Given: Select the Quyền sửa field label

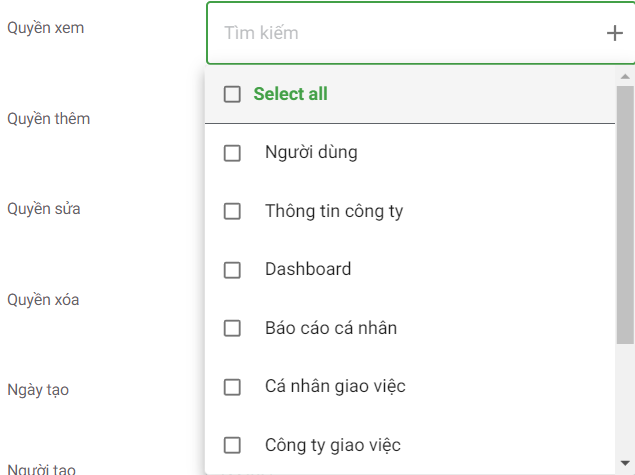Looking at the screenshot, I should tap(44, 209).
